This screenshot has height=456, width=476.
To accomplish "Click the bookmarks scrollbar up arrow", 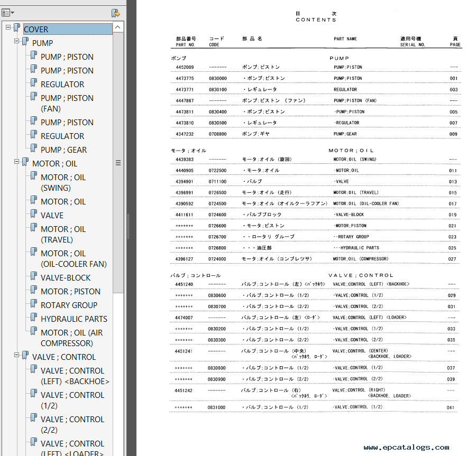I will tap(118, 27).
